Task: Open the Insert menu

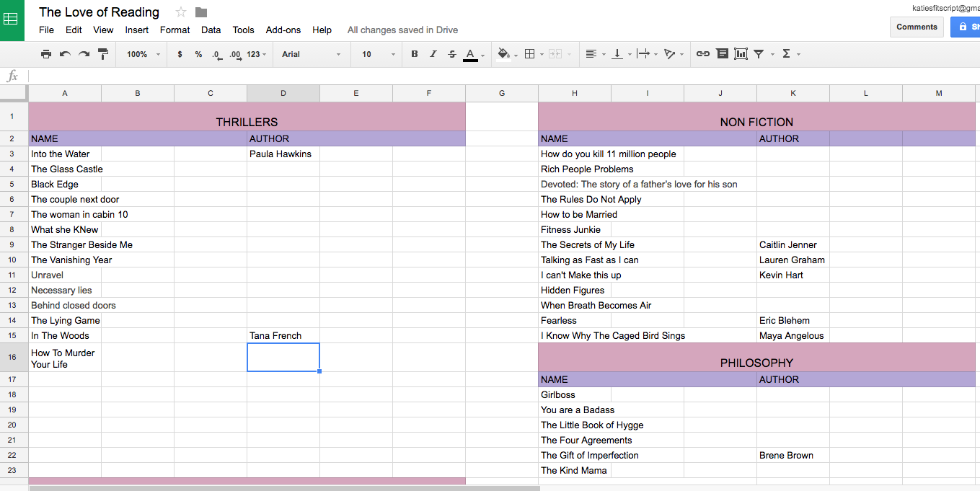Action: (137, 30)
